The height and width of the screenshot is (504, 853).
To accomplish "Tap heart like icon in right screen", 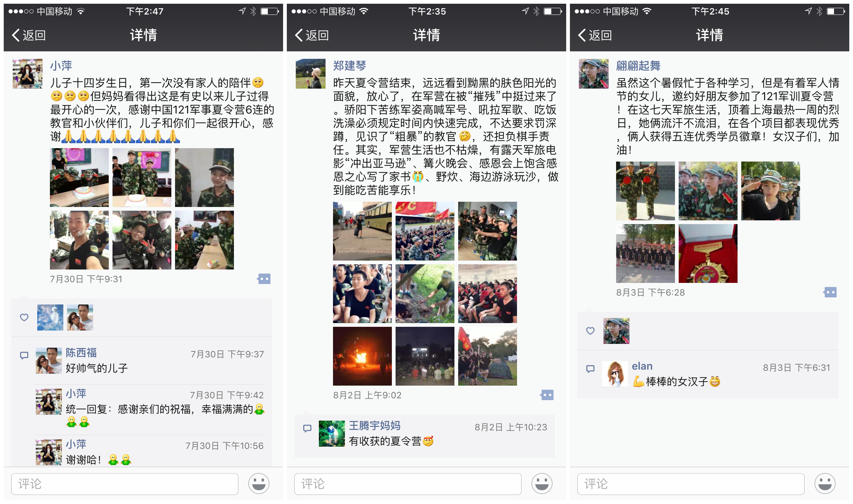I will (590, 331).
